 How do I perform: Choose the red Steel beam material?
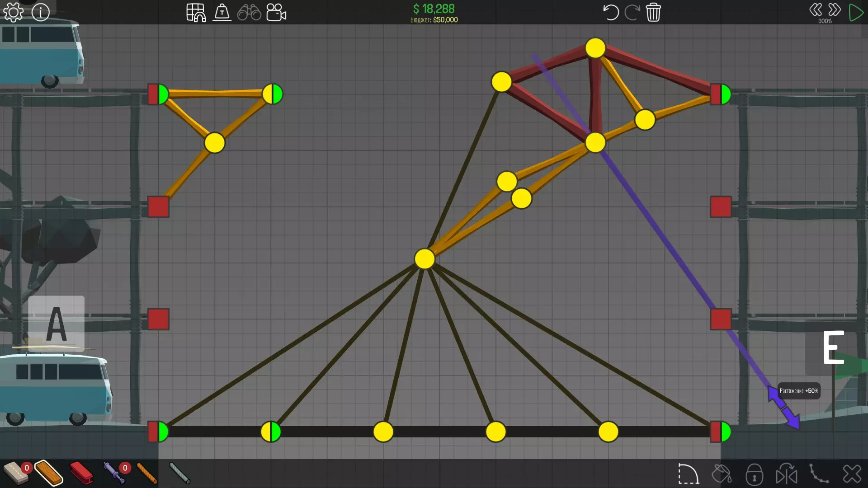pos(81,473)
